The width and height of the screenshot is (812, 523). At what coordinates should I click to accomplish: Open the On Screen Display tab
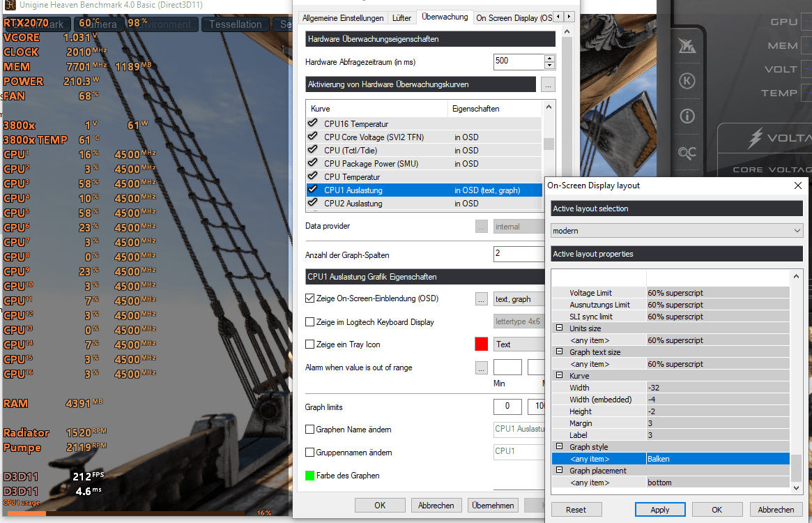pyautogui.click(x=514, y=18)
